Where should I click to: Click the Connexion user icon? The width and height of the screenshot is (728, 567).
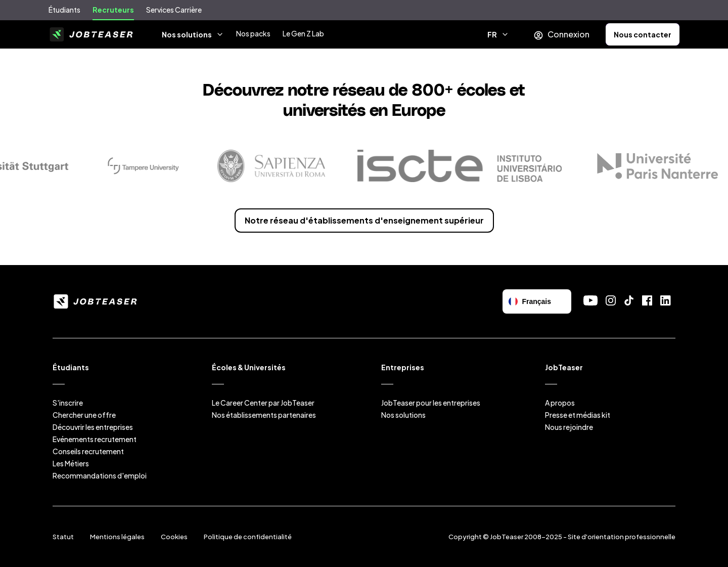point(538,35)
